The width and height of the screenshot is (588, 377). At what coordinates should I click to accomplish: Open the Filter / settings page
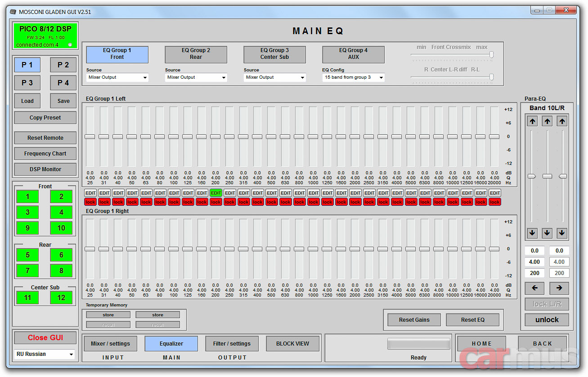(232, 344)
